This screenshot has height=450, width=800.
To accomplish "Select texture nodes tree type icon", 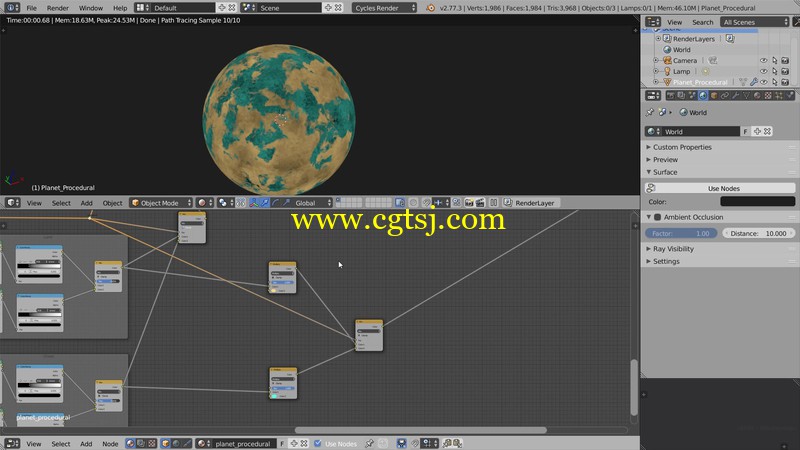I will [x=152, y=443].
